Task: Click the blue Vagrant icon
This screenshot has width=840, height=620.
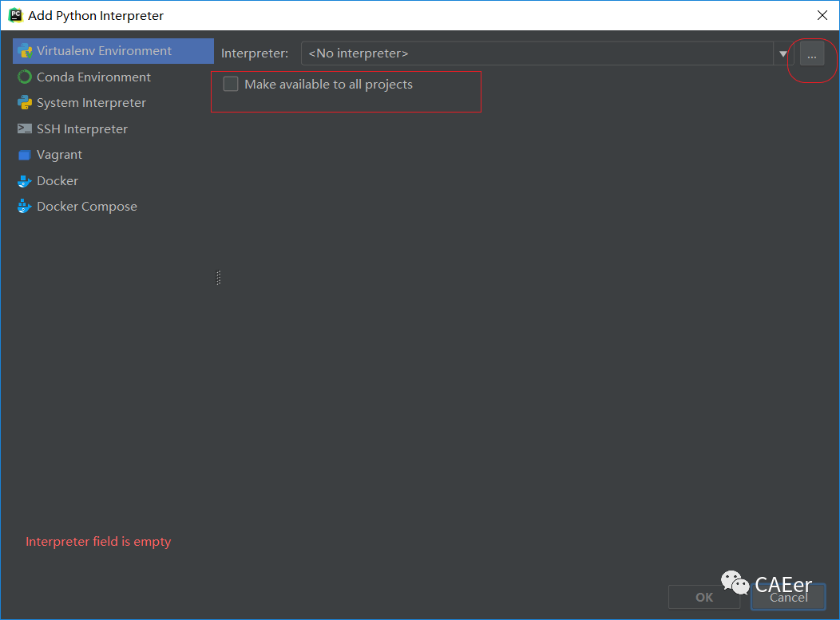Action: (25, 156)
